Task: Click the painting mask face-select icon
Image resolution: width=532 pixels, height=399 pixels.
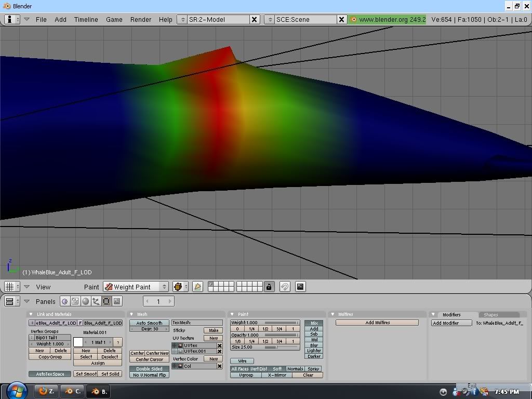Action: (x=197, y=287)
